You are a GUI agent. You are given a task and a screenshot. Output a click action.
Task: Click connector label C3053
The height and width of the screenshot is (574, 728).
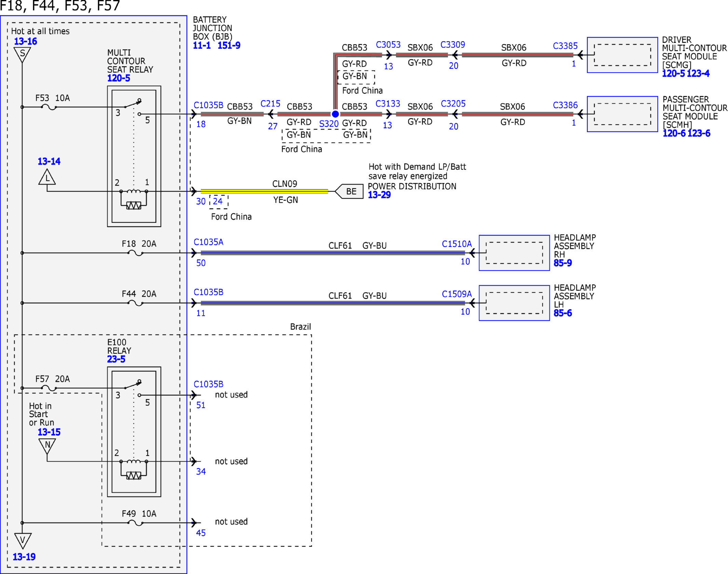point(388,44)
